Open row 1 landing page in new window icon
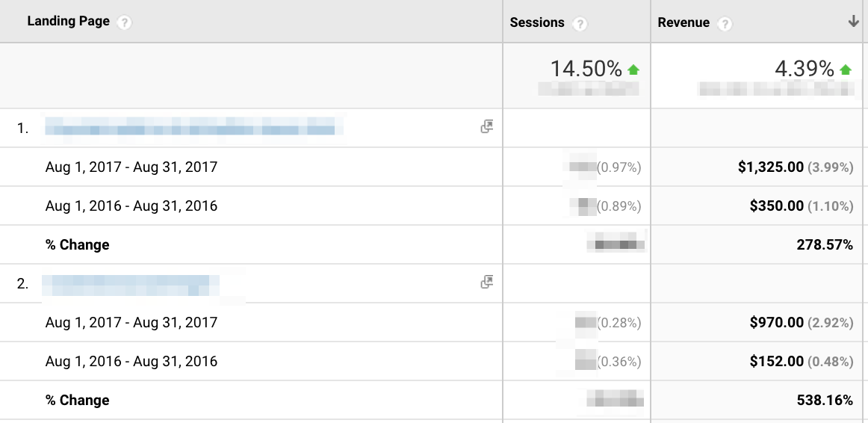868x423 pixels. [x=487, y=127]
